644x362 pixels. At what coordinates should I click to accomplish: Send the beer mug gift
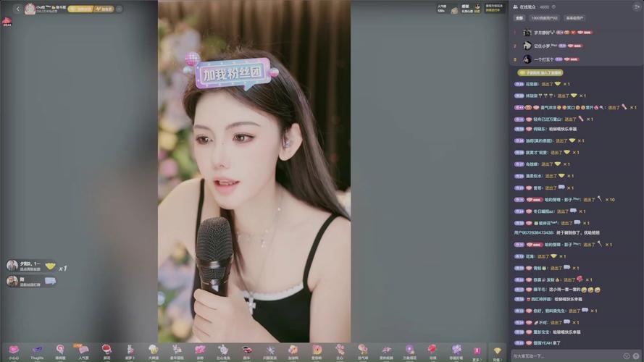(153, 352)
